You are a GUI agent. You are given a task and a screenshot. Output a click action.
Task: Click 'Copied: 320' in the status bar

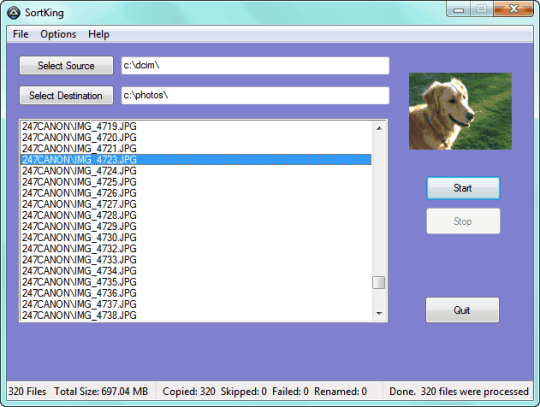(x=189, y=392)
